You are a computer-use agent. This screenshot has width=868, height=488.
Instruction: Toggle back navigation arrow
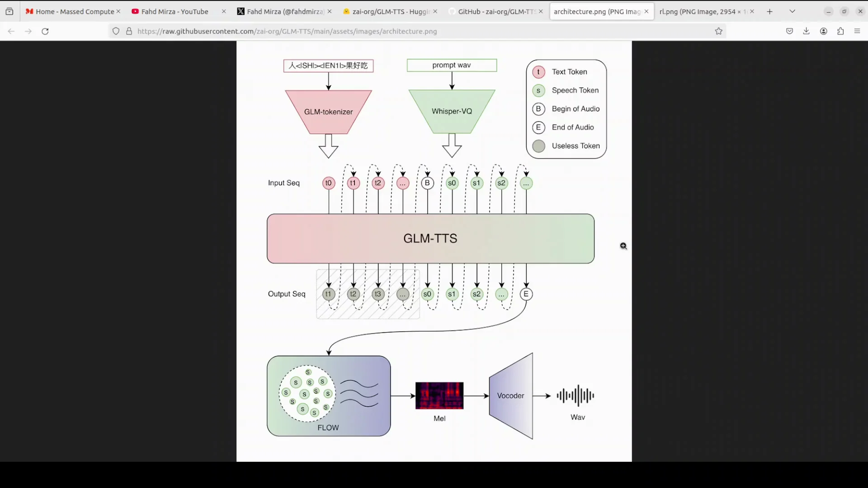coord(11,31)
